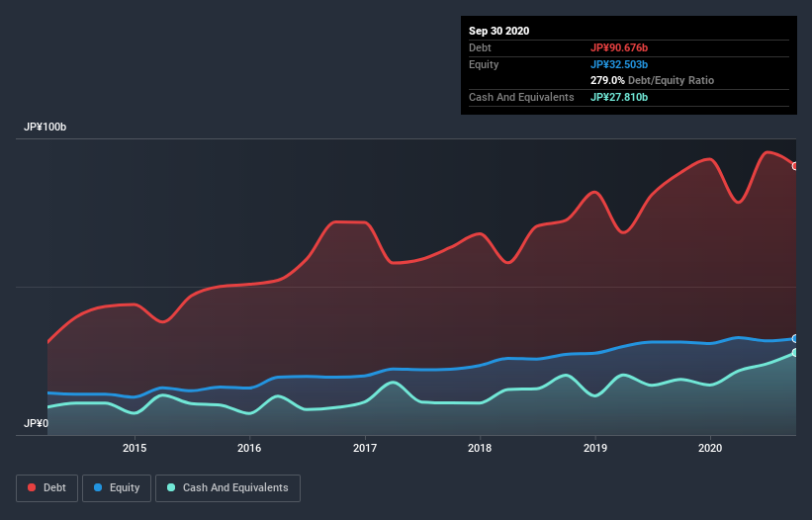
Task: Click the 2015 x-axis label
Action: tap(135, 448)
